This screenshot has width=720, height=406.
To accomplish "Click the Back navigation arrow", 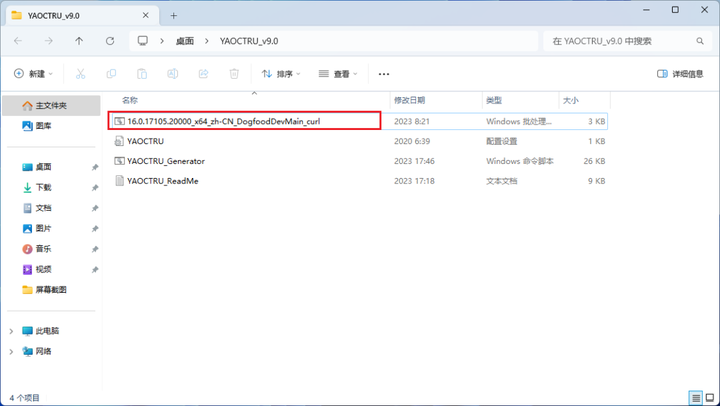I will [x=18, y=41].
